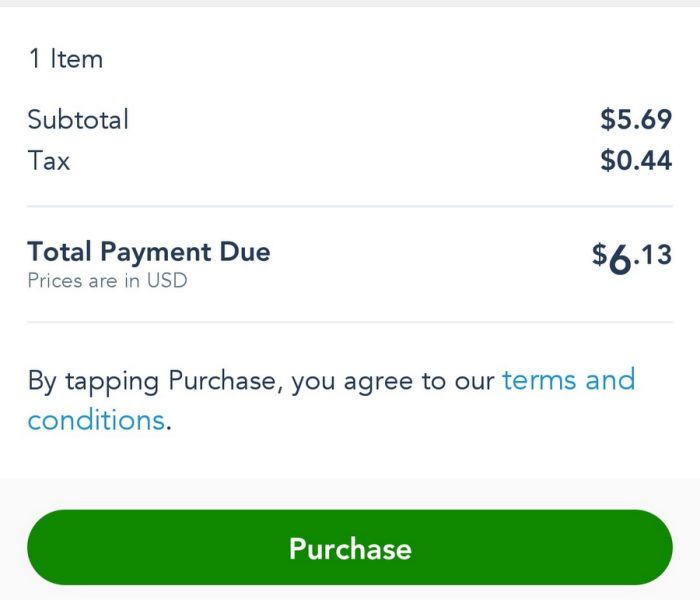
Task: Select the $5.69 subtotal amount
Action: (x=635, y=120)
